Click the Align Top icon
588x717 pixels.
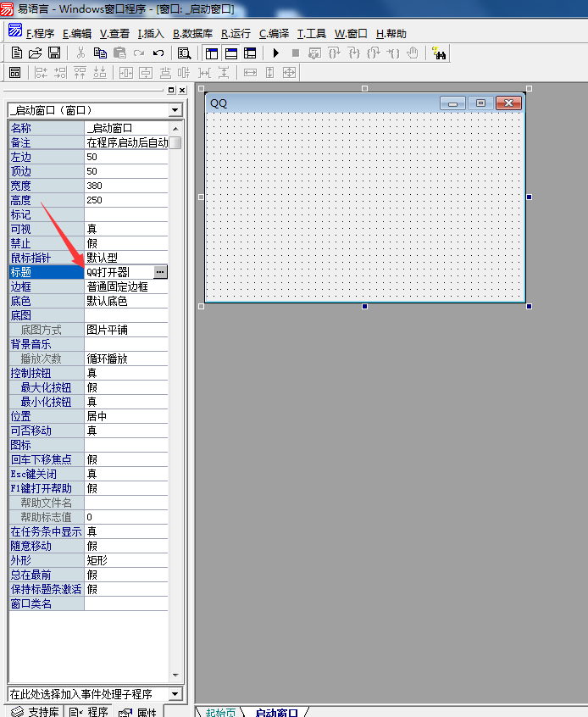click(80, 73)
